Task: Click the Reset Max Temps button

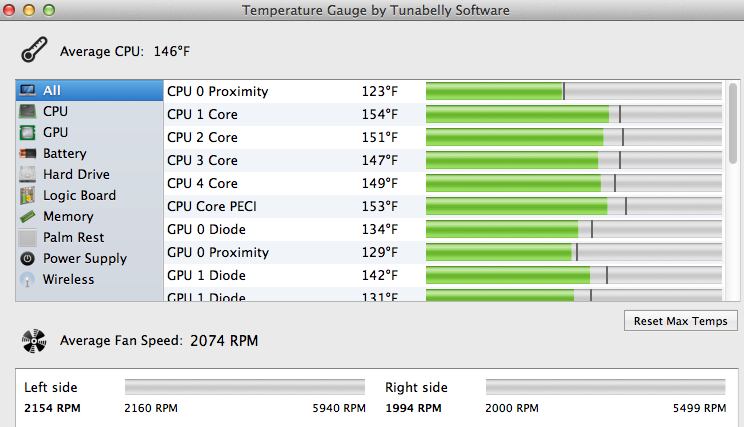Action: (680, 321)
